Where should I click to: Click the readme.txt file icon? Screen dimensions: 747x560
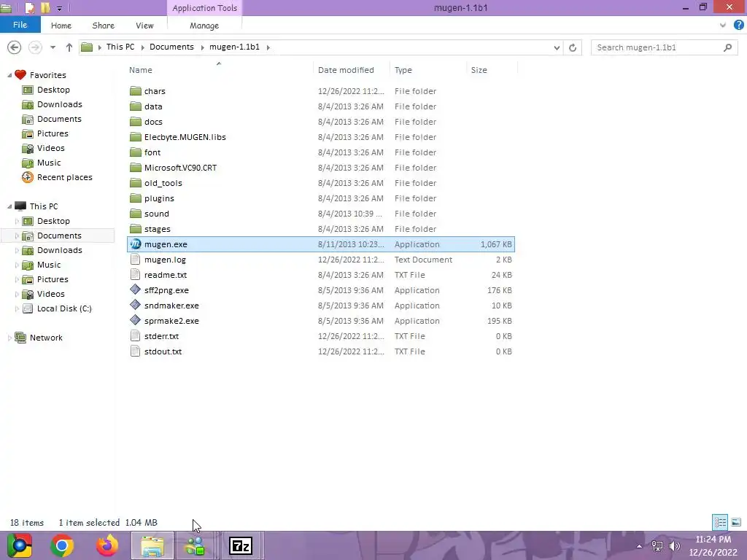pyautogui.click(x=135, y=275)
